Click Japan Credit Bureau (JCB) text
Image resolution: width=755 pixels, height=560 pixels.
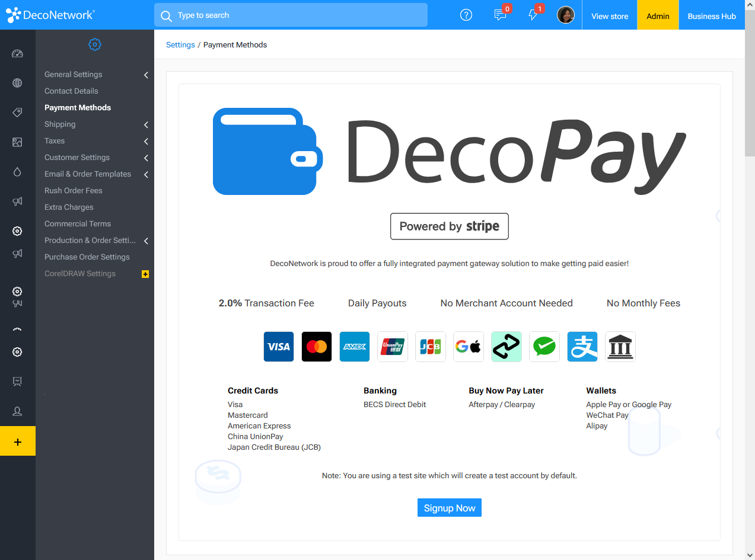pyautogui.click(x=274, y=447)
